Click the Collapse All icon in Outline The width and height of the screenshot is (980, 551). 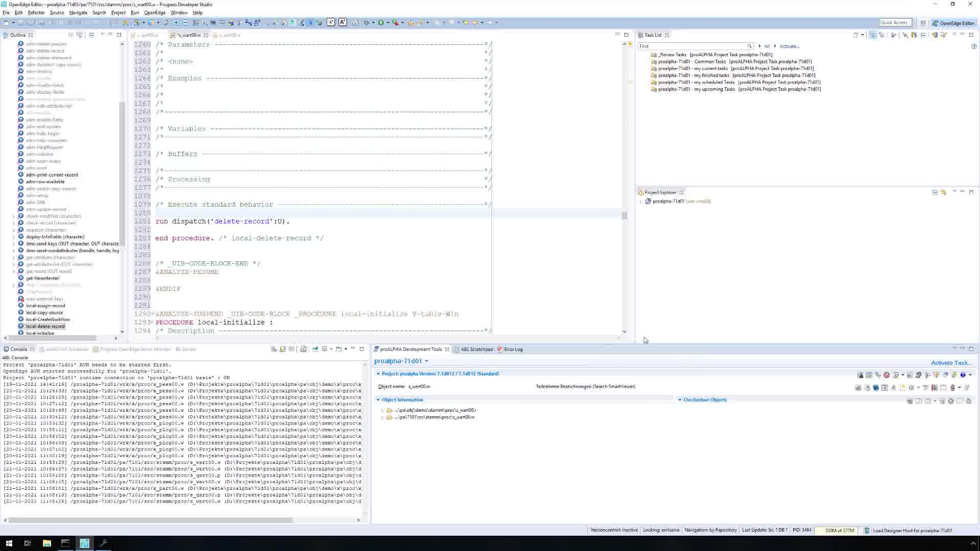[91, 35]
